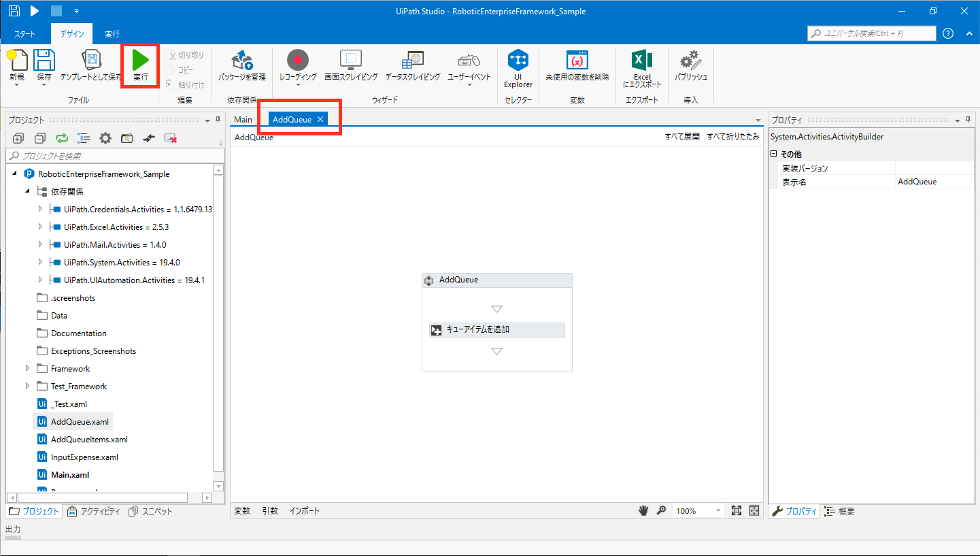This screenshot has width=980, height=556.
Task: Click collapse all icon in project panel
Action: pos(40,138)
